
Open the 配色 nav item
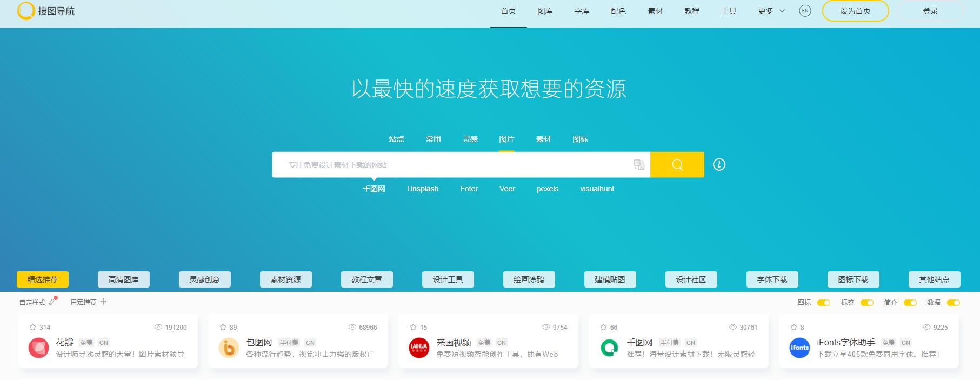coord(618,11)
